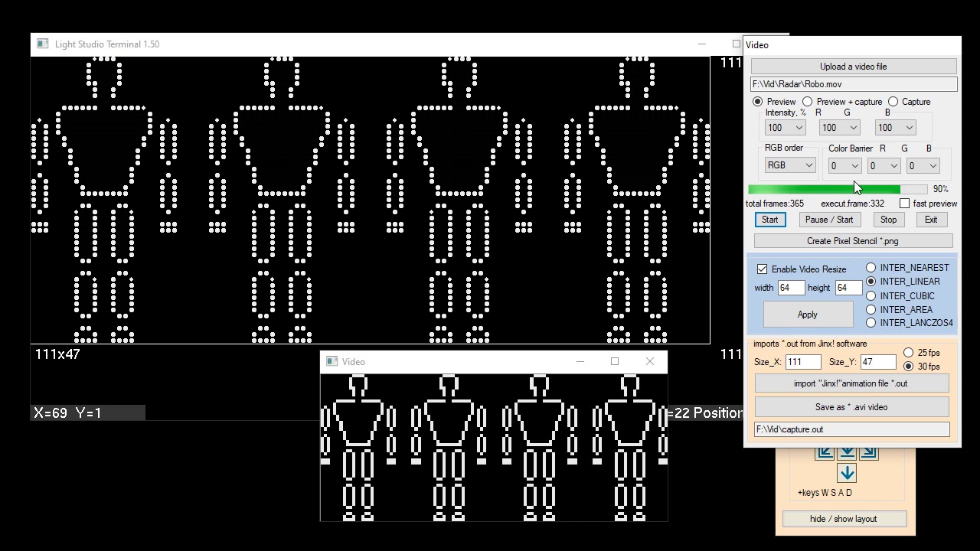Choose INTER_LINEAR interpolation
This screenshot has width=980, height=551.
tap(871, 282)
